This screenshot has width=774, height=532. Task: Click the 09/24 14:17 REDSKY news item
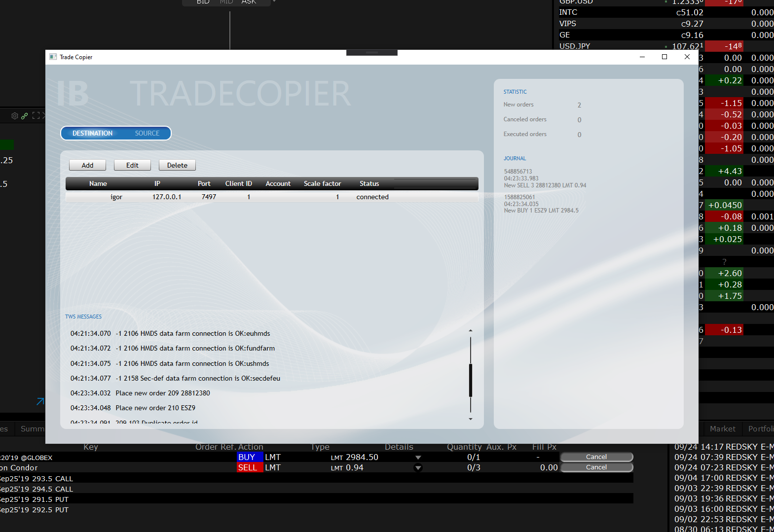click(724, 447)
